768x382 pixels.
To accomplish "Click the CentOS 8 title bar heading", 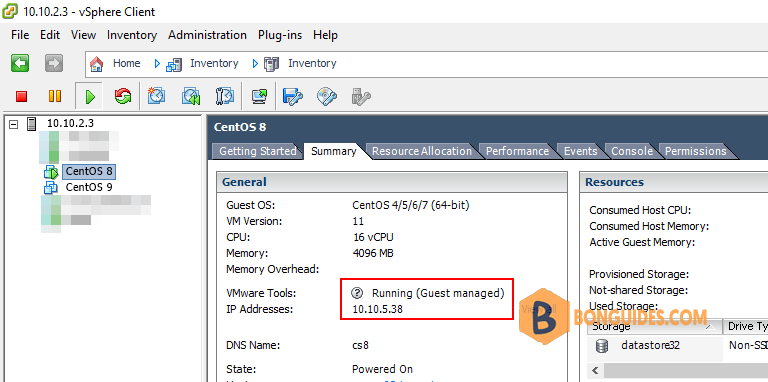I will click(240, 127).
